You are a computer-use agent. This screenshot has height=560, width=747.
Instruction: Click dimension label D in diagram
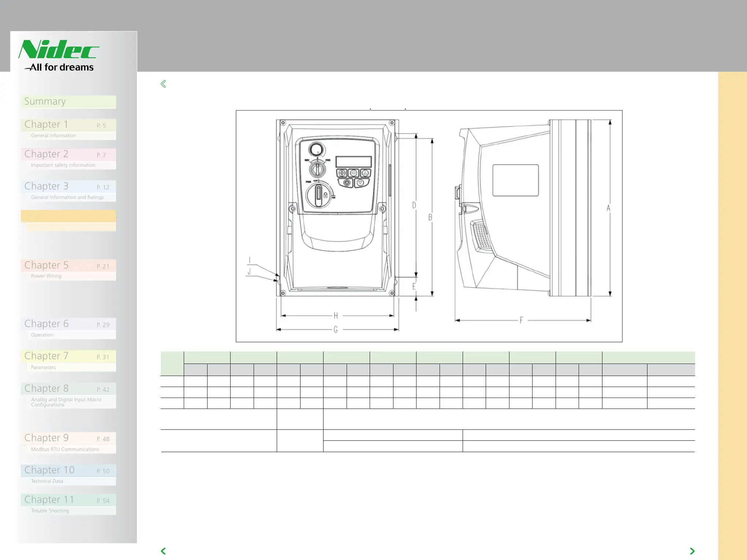[x=414, y=205]
